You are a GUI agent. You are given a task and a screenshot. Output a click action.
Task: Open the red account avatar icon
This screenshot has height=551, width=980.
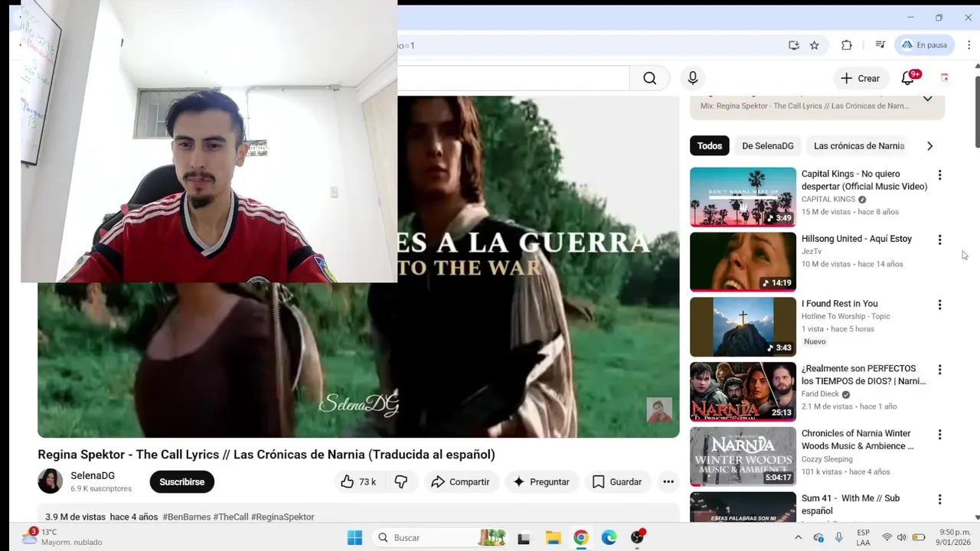point(944,78)
